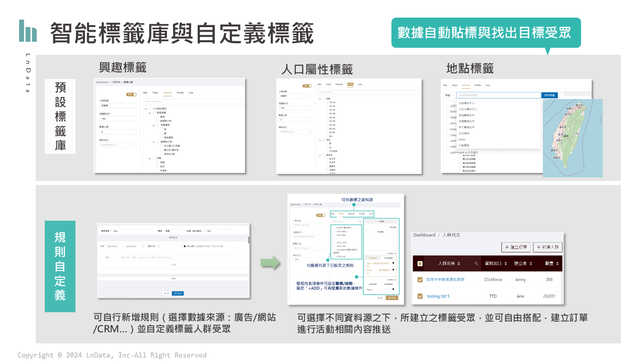The image size is (644, 362).
Task: Open the testing ttd 5 audience link
Action: click(x=438, y=296)
